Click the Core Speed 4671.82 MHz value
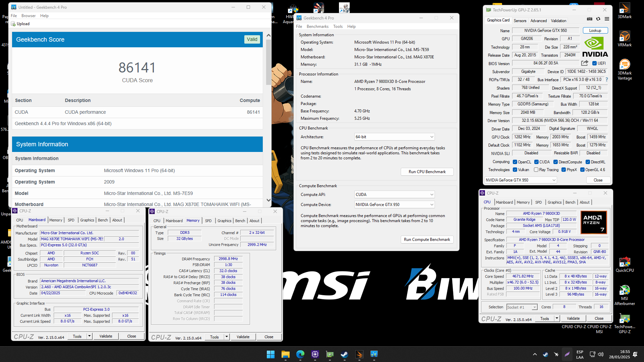This screenshot has width=644, height=362. tap(523, 276)
